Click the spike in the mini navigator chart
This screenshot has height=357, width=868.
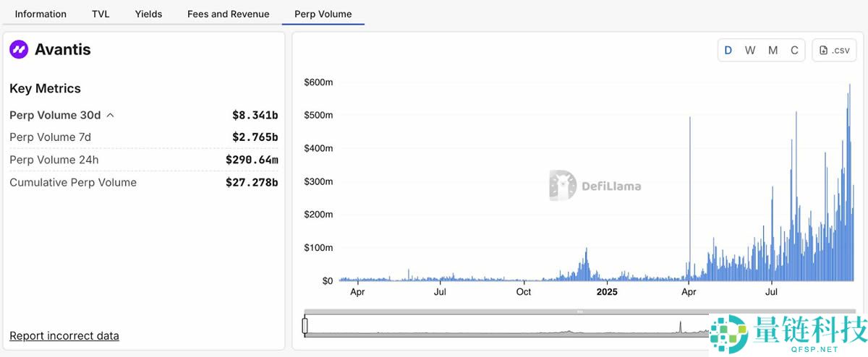click(680, 327)
